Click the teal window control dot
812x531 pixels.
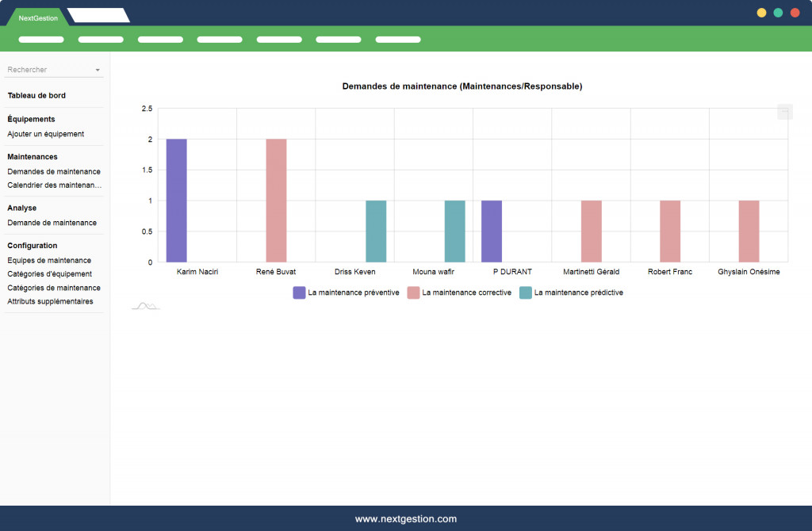tap(778, 13)
